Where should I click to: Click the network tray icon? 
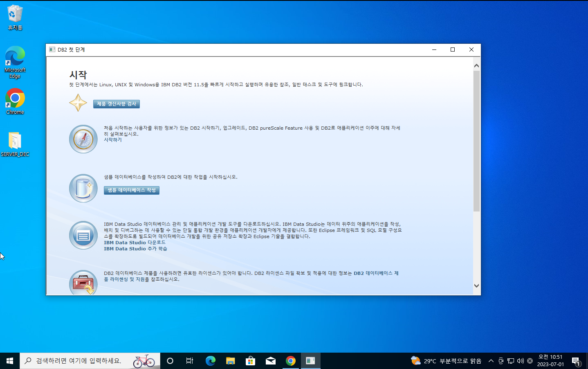pos(511,361)
